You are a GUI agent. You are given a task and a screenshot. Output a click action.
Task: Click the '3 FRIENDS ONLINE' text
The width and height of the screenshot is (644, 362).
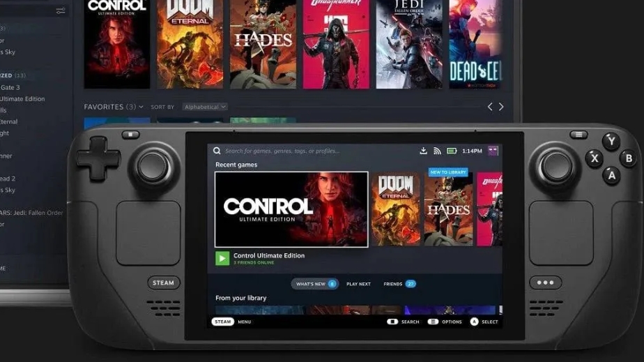pyautogui.click(x=254, y=262)
